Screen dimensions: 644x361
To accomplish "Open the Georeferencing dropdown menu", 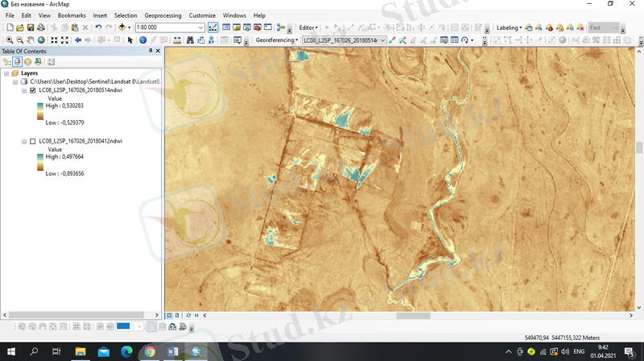I will click(x=275, y=39).
